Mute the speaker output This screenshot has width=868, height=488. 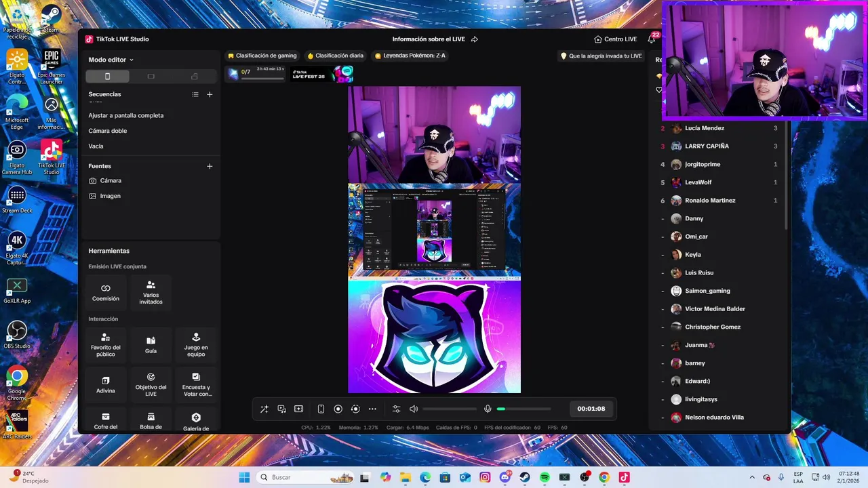tap(414, 409)
